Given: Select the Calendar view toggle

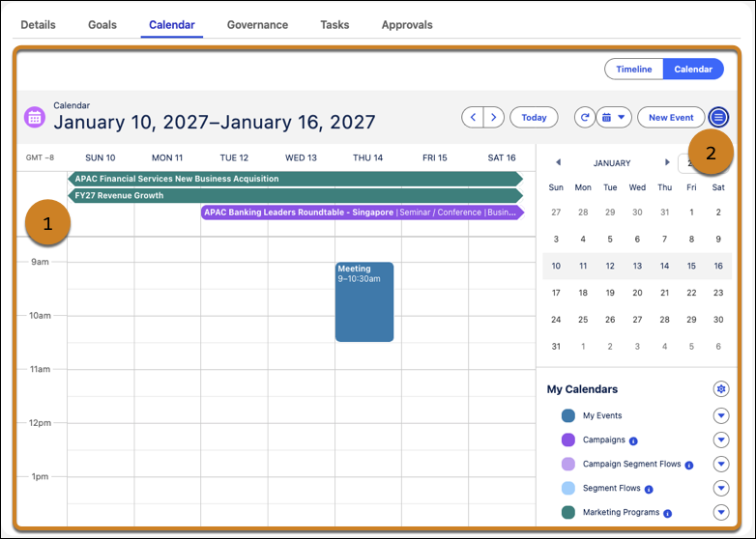Looking at the screenshot, I should (693, 70).
